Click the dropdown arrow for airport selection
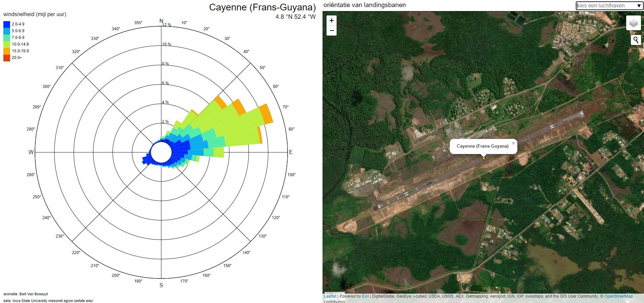This screenshot has height=303, width=644. point(639,6)
